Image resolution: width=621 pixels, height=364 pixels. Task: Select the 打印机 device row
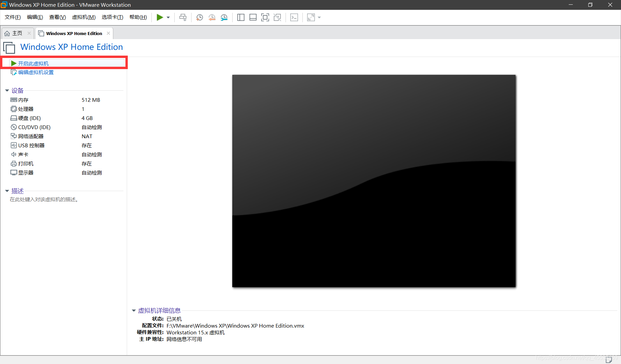(x=66, y=163)
